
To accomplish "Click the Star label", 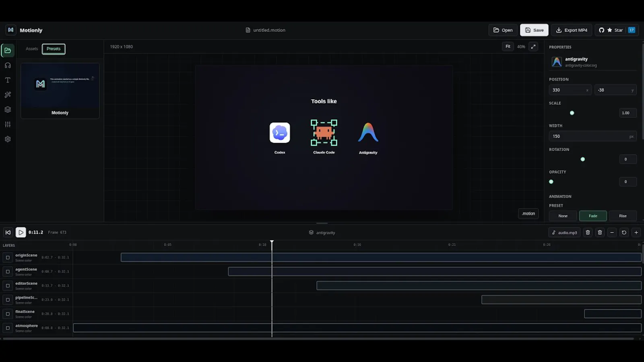I will point(619,30).
